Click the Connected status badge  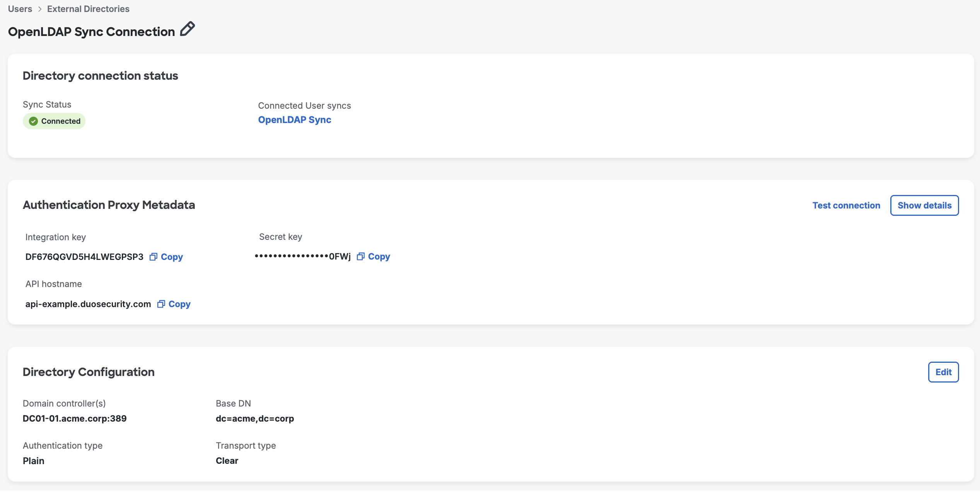tap(54, 121)
